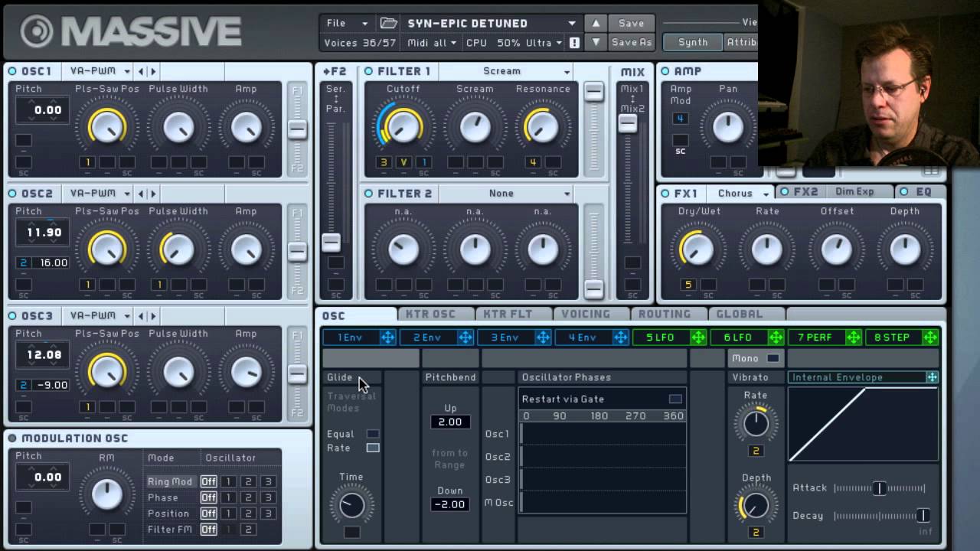980x551 pixels.
Task: Click the Modulation OSC RM knob
Action: click(x=107, y=494)
